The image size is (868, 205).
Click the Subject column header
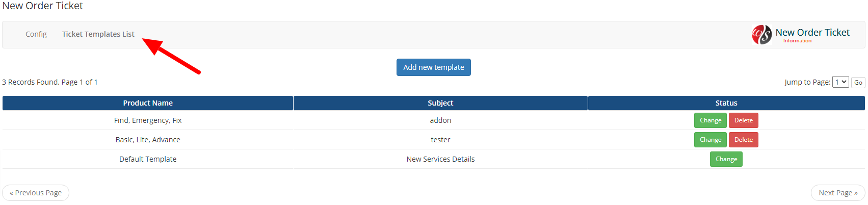point(440,103)
